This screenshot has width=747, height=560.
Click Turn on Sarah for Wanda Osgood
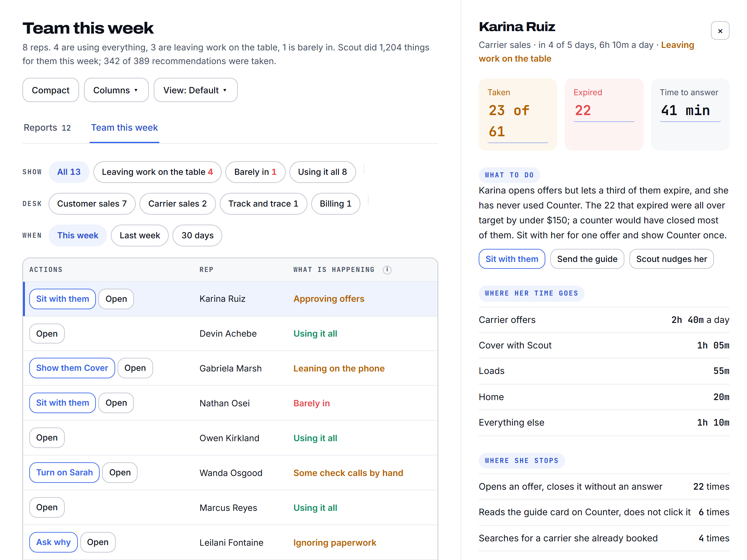[64, 473]
